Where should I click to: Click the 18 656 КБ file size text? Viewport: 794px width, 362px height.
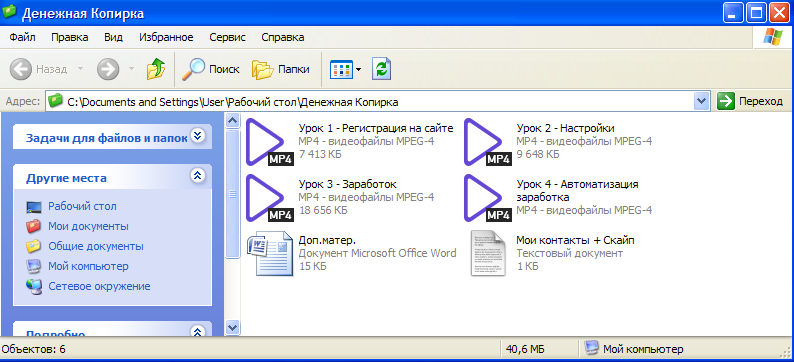point(323,210)
